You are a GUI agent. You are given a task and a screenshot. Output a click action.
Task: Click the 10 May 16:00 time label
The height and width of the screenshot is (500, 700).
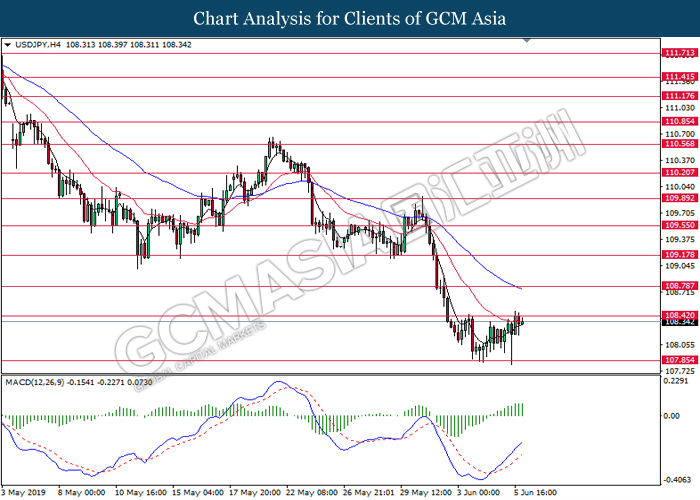click(x=141, y=493)
